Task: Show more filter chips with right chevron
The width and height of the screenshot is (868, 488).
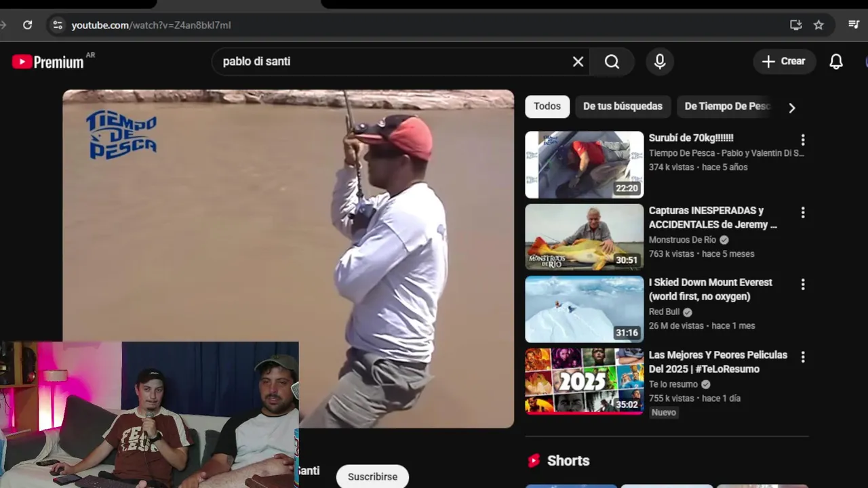Action: [791, 108]
